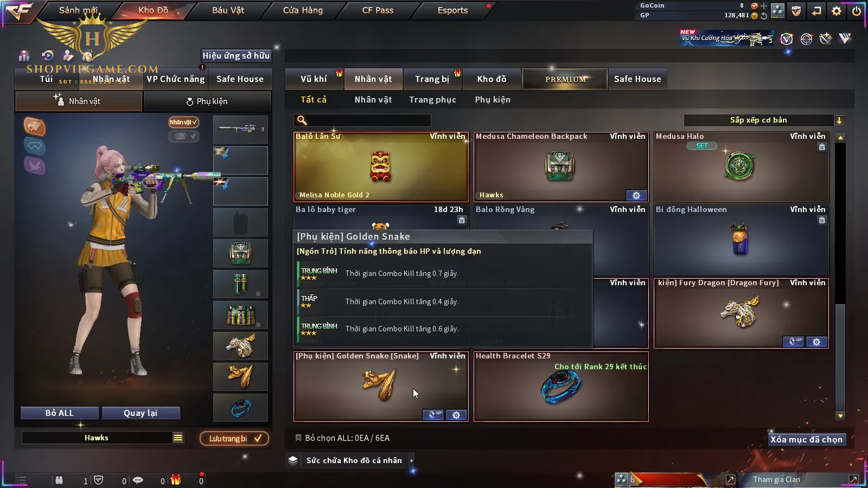
Task: Open gear settings on Medusa Chameleon Backpack
Action: 636,195
